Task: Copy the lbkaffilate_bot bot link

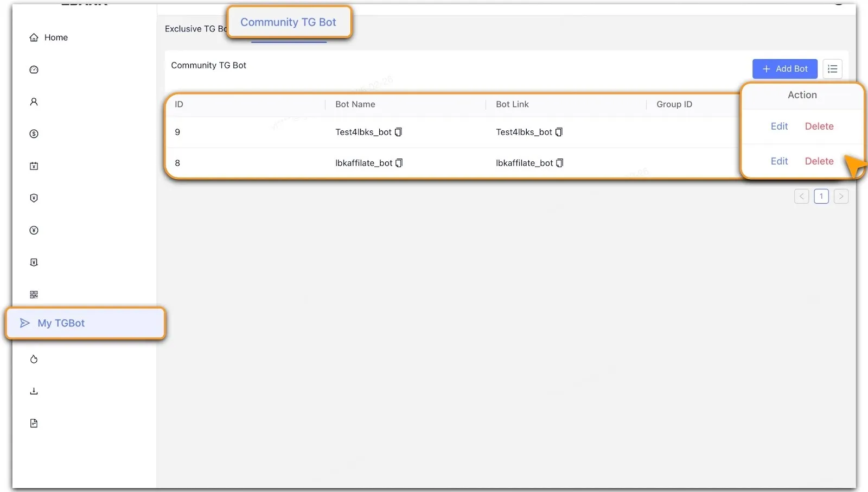Action: [560, 163]
